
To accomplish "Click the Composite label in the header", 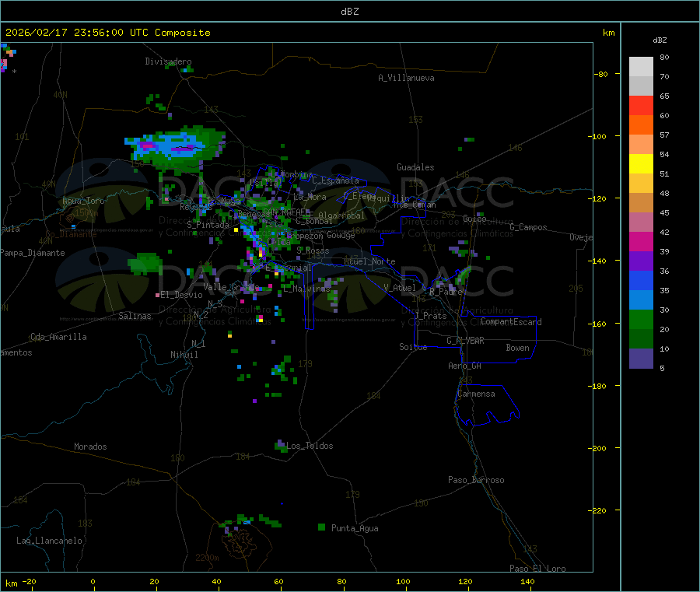I will click(x=183, y=33).
